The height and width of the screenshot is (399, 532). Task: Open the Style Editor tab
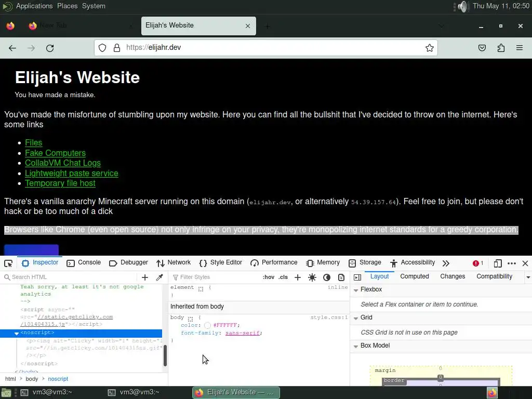point(220,262)
